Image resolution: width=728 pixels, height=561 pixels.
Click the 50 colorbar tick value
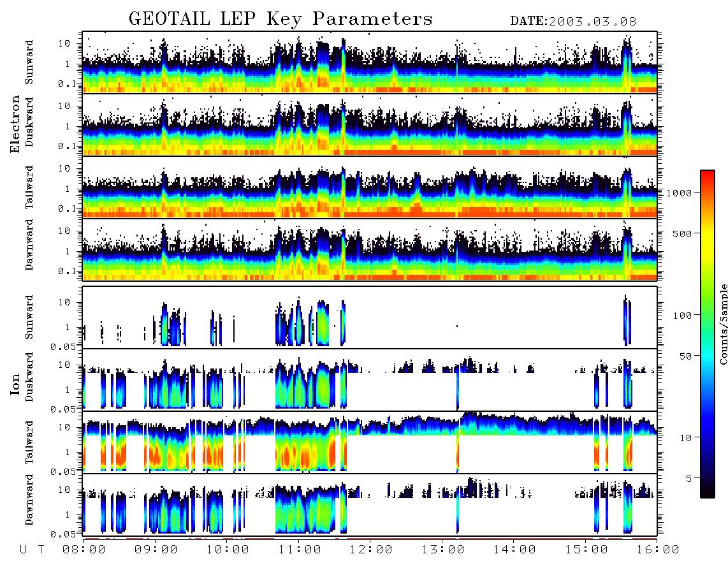(685, 356)
